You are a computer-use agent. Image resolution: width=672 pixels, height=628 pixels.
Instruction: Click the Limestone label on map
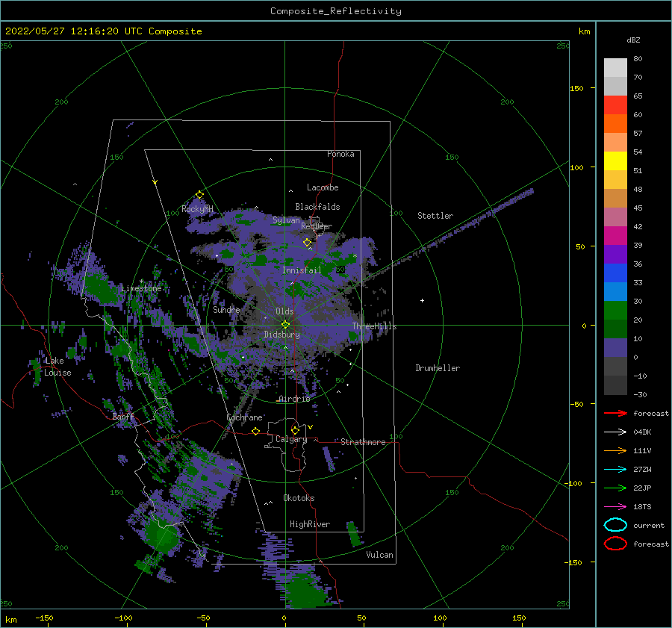point(141,288)
